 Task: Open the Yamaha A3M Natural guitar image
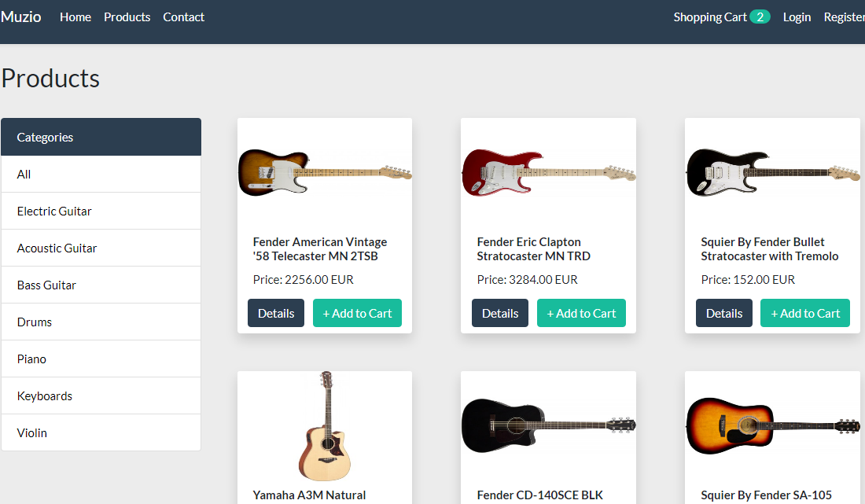325,426
